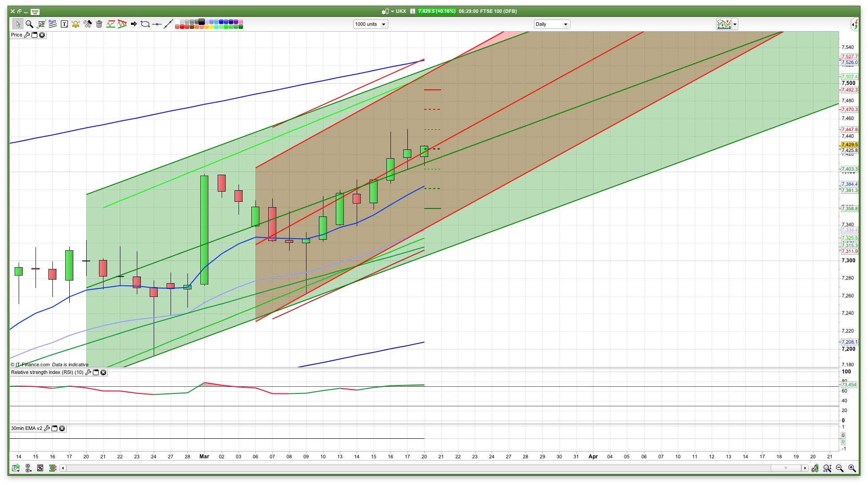
Task: Select the text annotation tool
Action: (64, 24)
